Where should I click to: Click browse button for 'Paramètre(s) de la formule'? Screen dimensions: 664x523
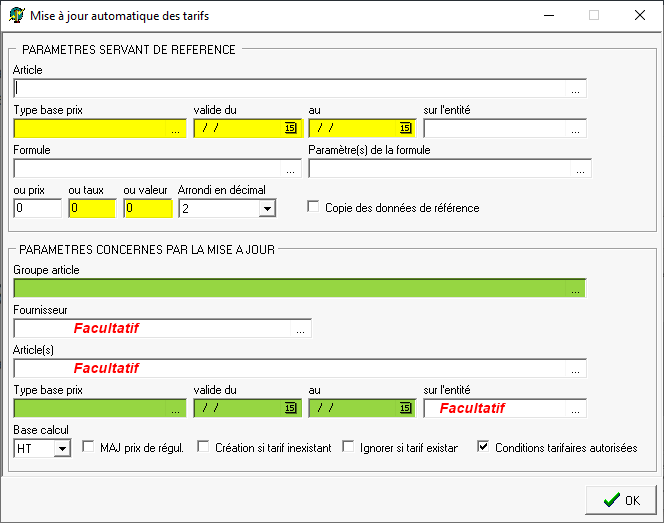[x=581, y=169]
